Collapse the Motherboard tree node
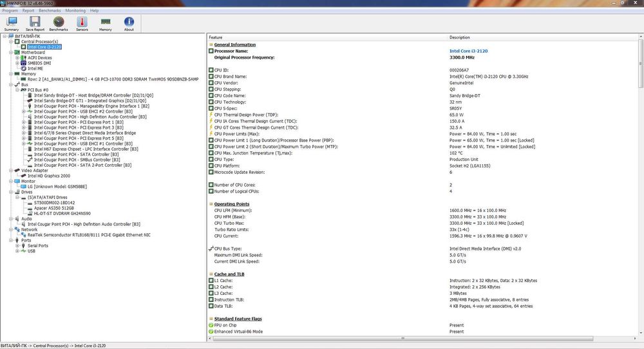The height and width of the screenshot is (349, 644). point(11,52)
